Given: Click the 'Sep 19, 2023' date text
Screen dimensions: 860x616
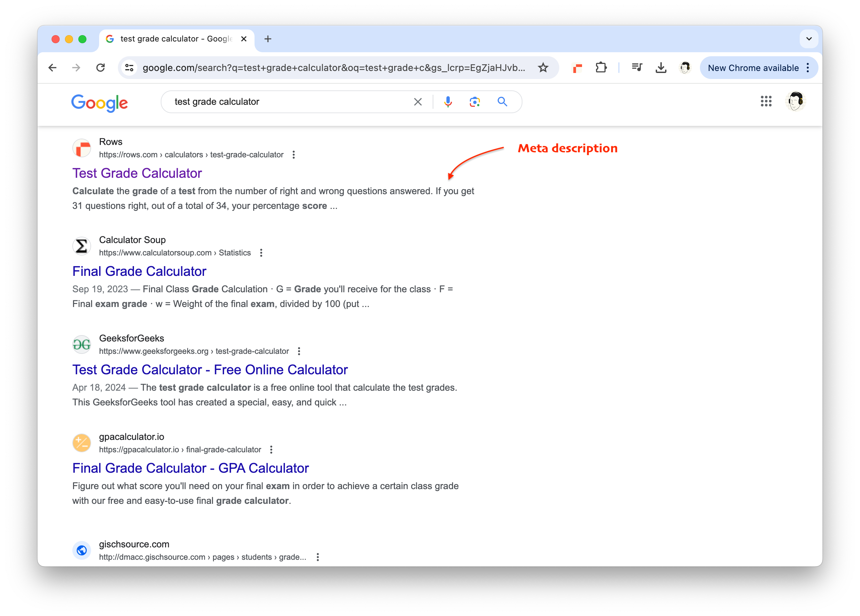Looking at the screenshot, I should [x=100, y=289].
